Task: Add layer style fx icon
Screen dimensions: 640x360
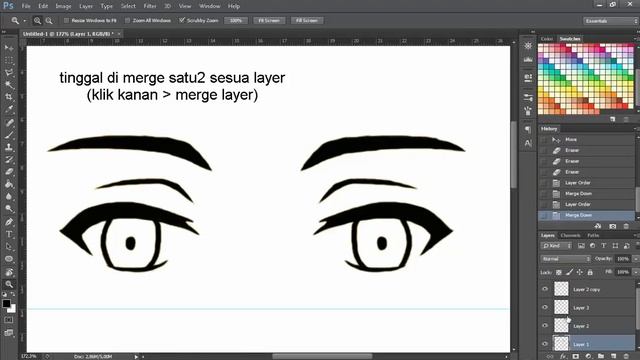Action: point(564,356)
